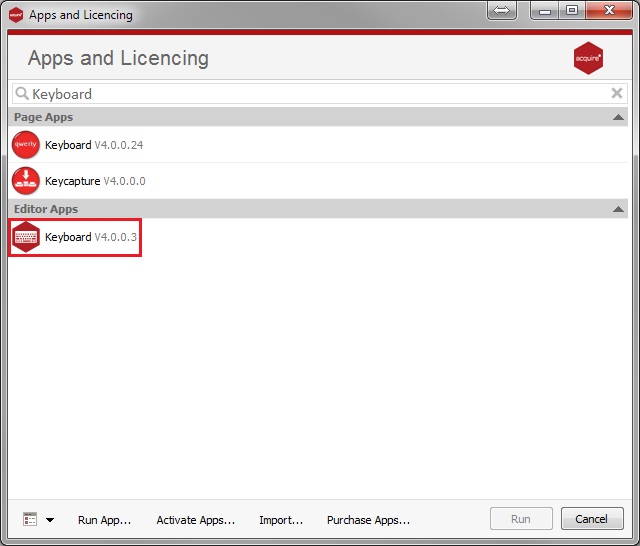Click the title bar acquire app icon
Viewport: 640px width, 546px height.
click(x=16, y=15)
